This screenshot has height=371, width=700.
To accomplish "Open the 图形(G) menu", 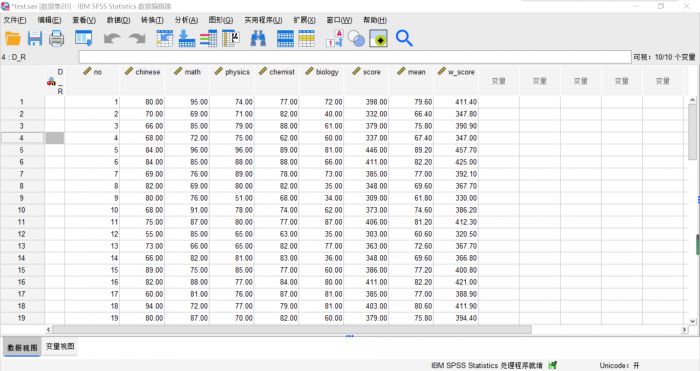I will point(221,20).
